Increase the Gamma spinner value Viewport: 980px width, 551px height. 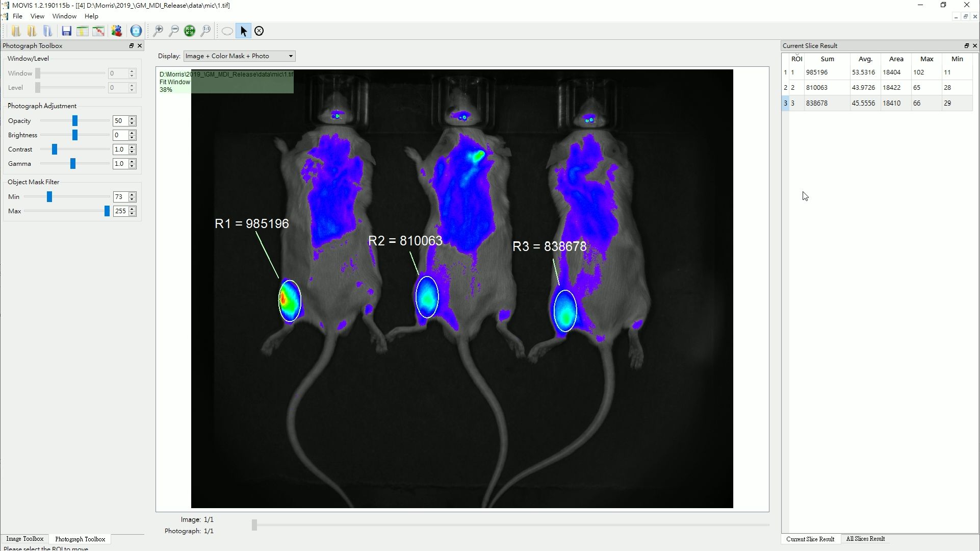pos(132,161)
